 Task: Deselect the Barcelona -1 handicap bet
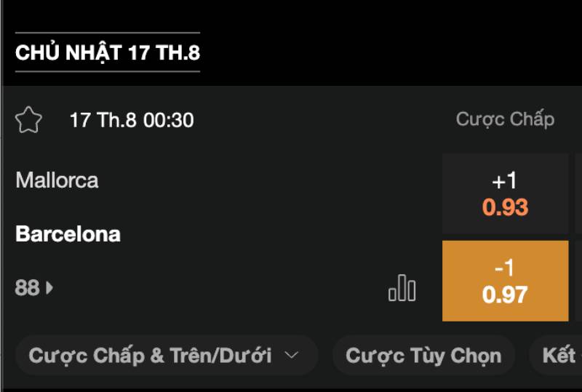click(x=505, y=281)
